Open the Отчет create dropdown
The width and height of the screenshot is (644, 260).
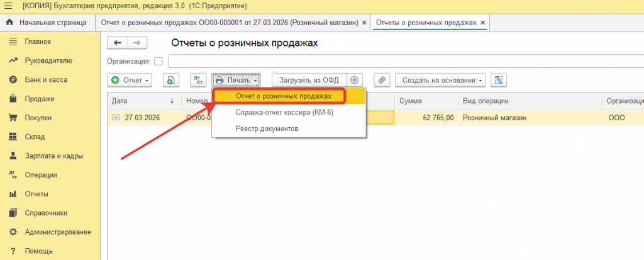point(130,80)
